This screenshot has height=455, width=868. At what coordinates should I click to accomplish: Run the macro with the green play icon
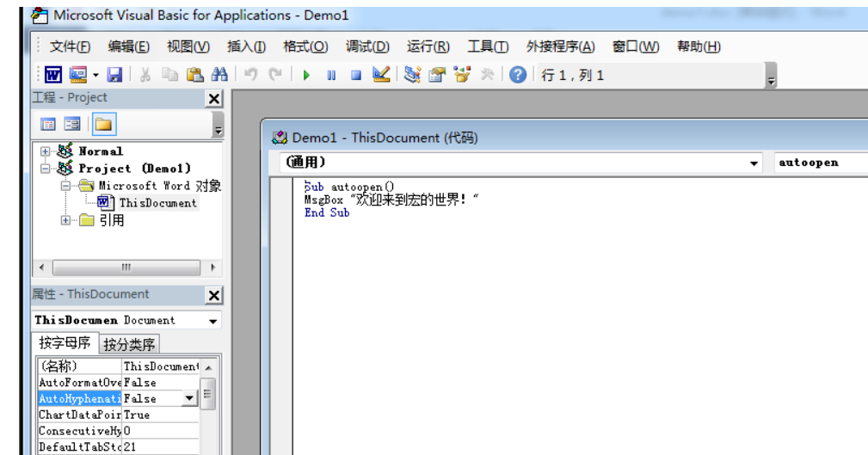(x=306, y=76)
